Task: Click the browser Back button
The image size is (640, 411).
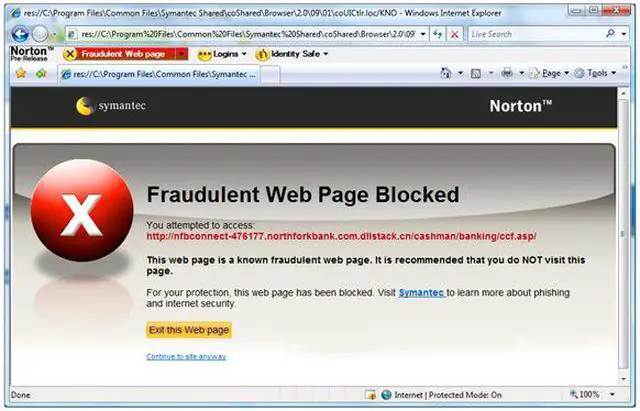Action: 21,33
